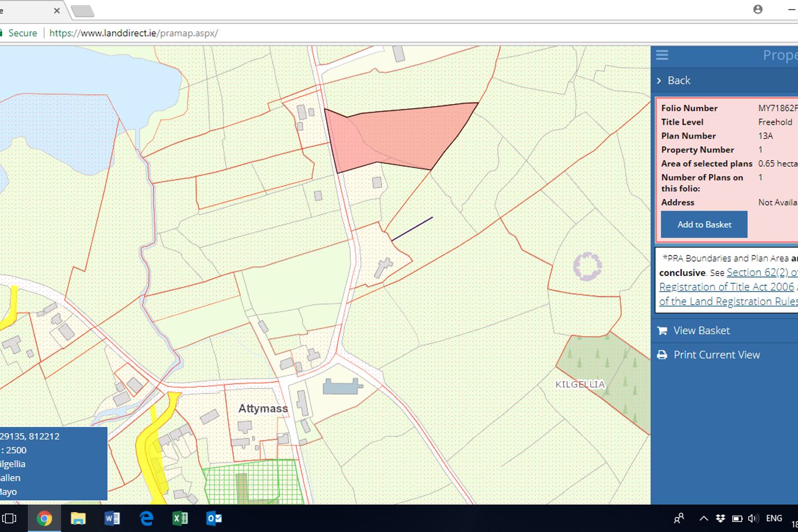Click the Back chevron in the Property panel

pos(659,80)
